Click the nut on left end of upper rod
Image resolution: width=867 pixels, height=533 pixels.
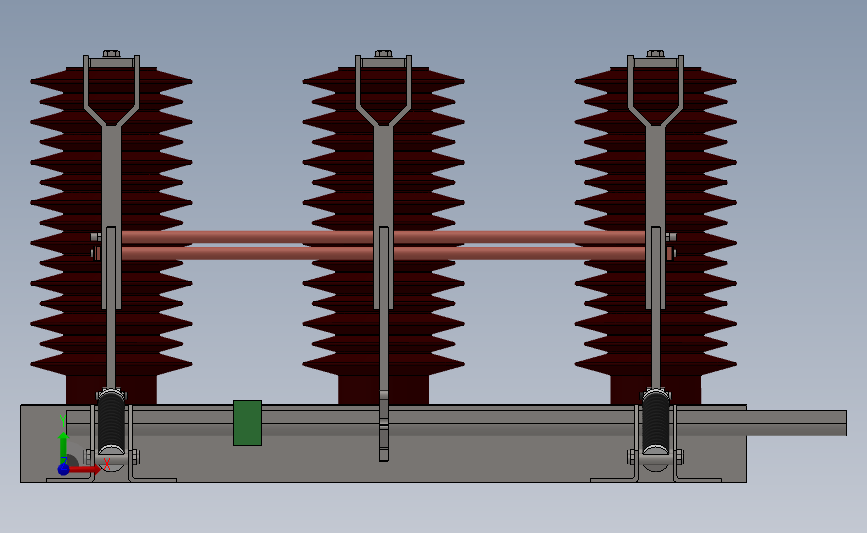point(96,237)
